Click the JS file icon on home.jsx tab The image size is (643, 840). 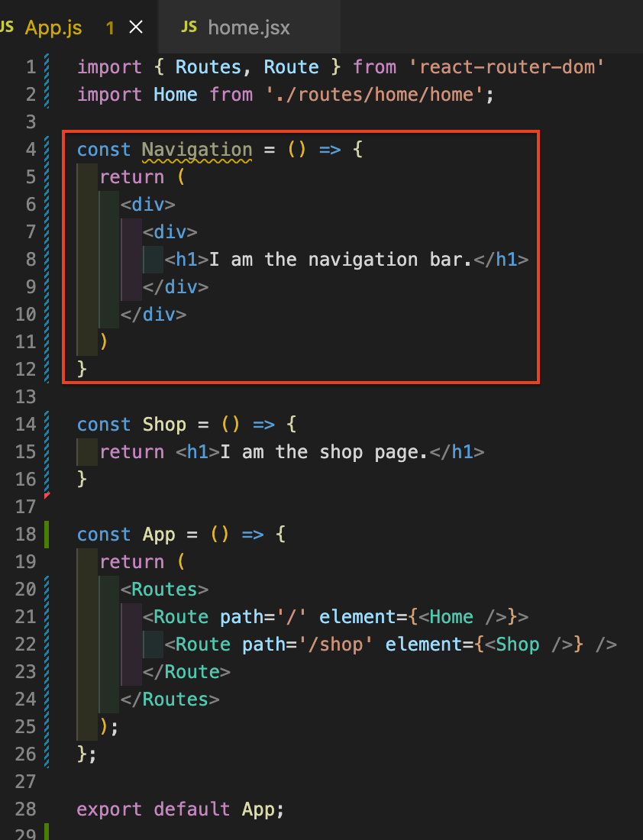(x=189, y=27)
